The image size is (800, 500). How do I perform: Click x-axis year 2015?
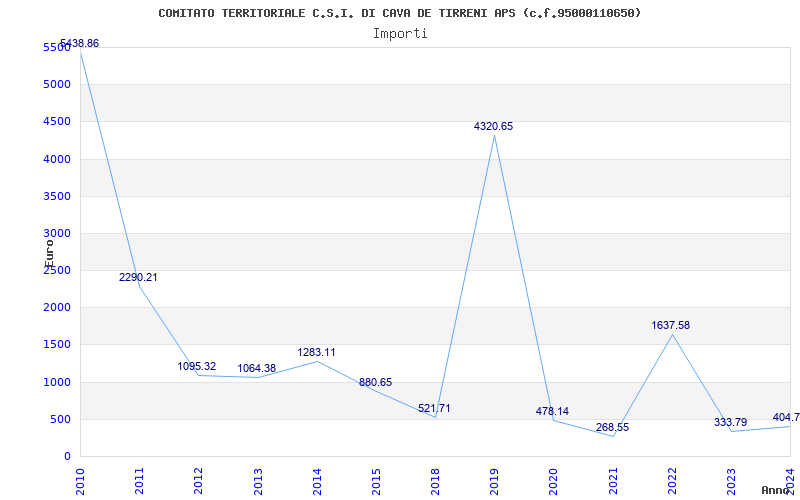pyautogui.click(x=376, y=481)
